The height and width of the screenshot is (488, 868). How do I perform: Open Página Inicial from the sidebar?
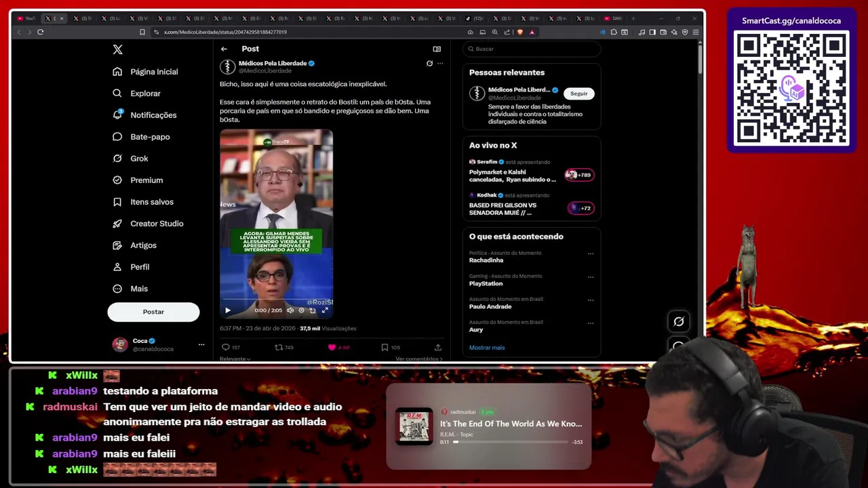145,72
